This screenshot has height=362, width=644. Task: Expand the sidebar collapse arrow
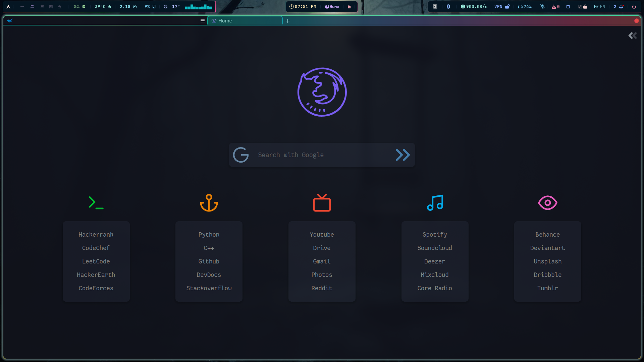tap(633, 35)
